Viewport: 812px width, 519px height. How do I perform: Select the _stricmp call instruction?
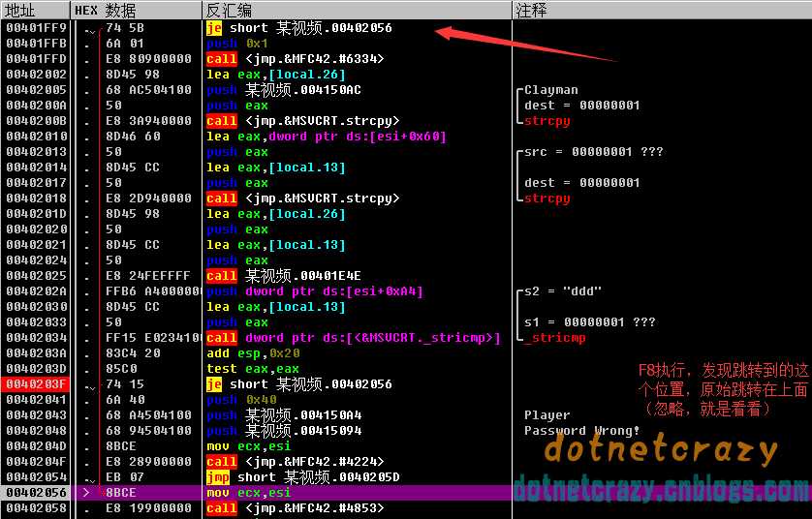(x=354, y=338)
